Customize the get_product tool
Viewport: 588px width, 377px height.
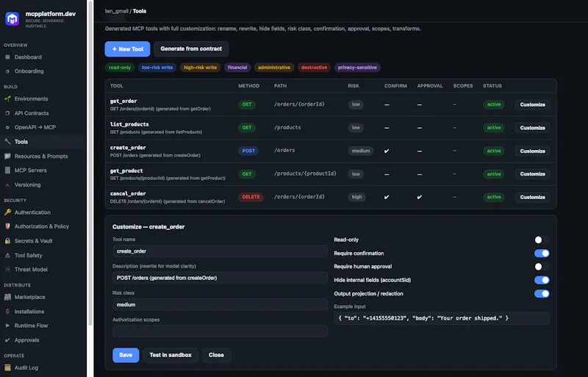click(x=532, y=174)
